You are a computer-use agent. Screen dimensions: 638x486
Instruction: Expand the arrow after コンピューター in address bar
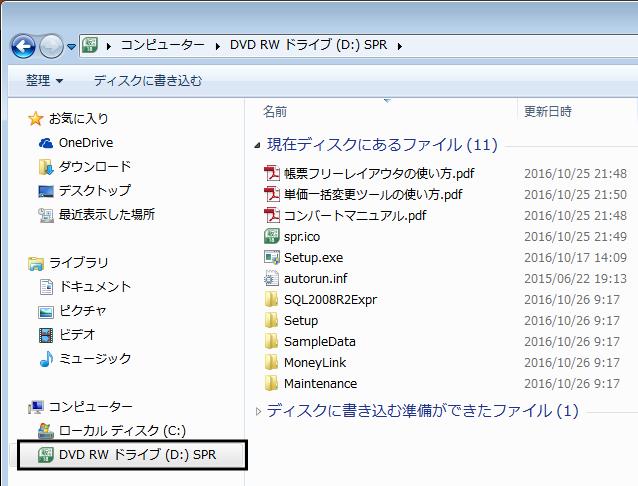pyautogui.click(x=218, y=46)
